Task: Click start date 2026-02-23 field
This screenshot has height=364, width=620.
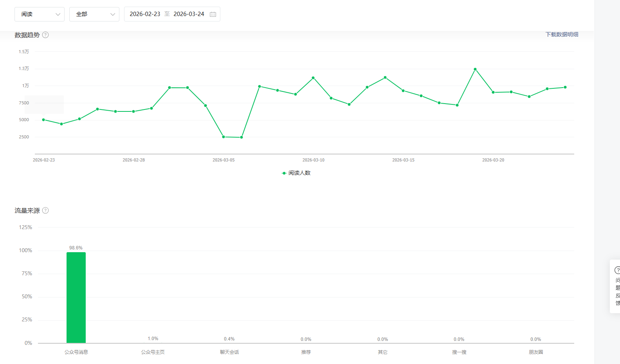Action: [145, 14]
